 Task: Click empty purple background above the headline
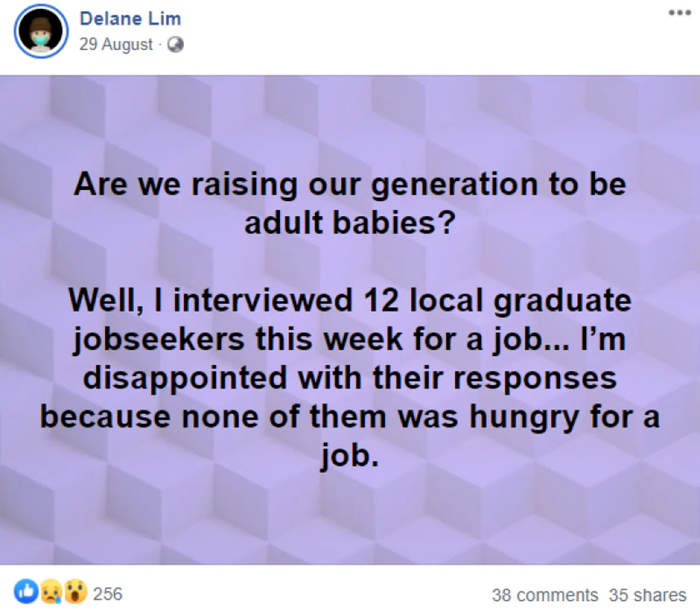tap(350, 123)
